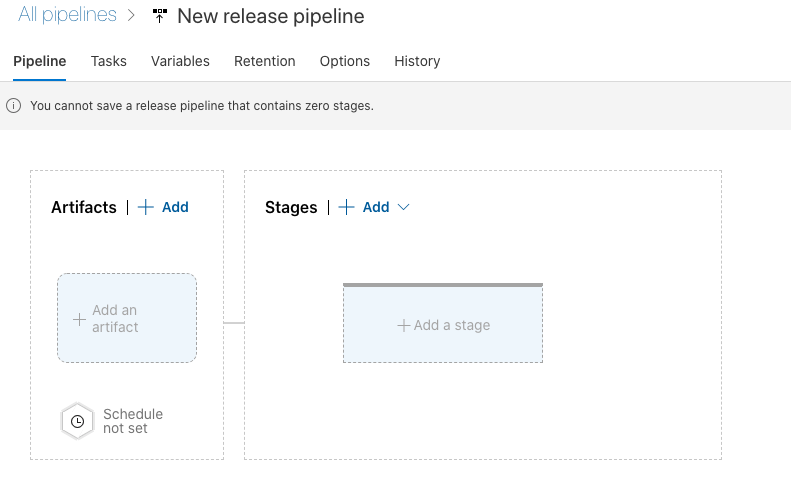This screenshot has width=791, height=492.
Task: Open the Variables tab
Action: 180,61
